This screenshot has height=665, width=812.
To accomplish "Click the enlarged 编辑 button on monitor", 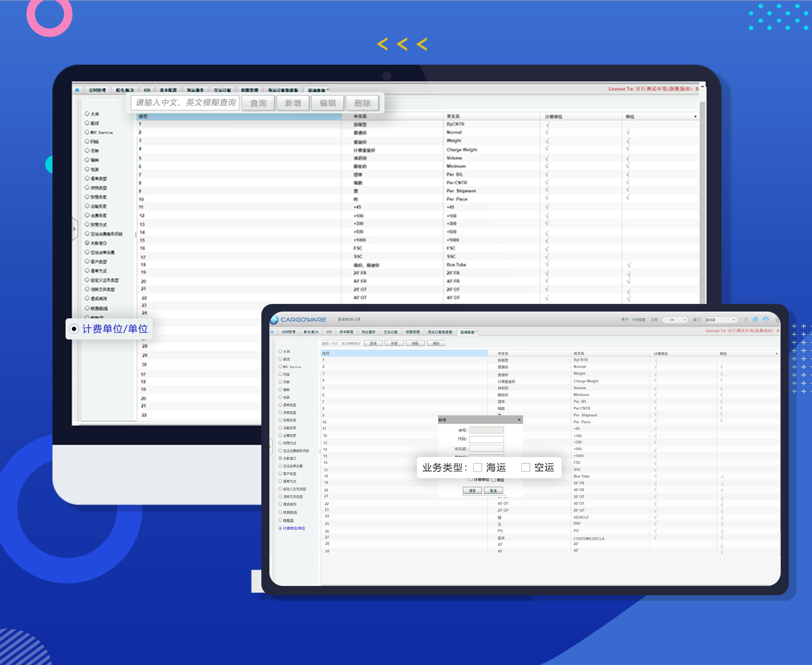I will [x=327, y=103].
